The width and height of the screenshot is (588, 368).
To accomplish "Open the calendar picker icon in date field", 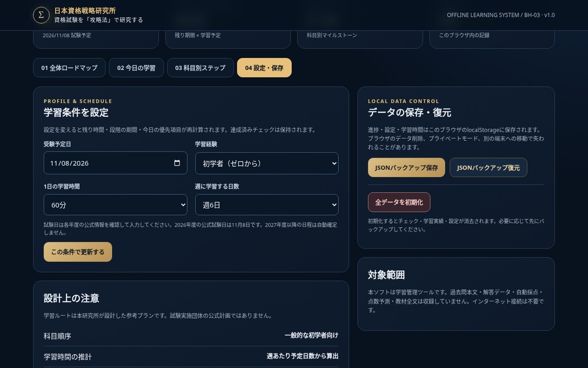I will point(177,163).
